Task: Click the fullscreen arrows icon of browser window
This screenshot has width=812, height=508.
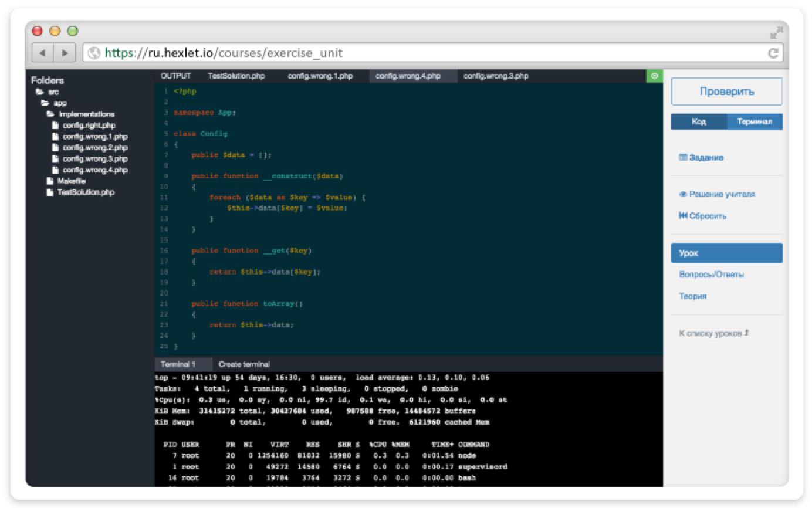Action: (776, 33)
